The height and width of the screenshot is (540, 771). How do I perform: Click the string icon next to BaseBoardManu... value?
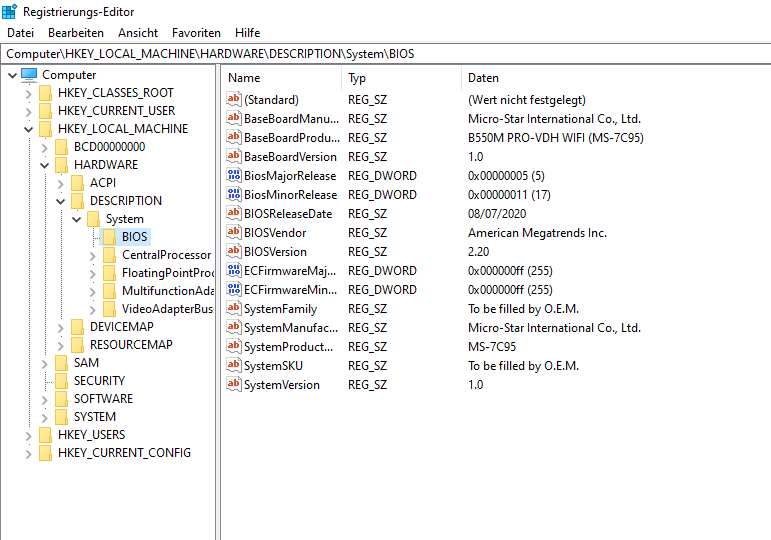[x=234, y=119]
